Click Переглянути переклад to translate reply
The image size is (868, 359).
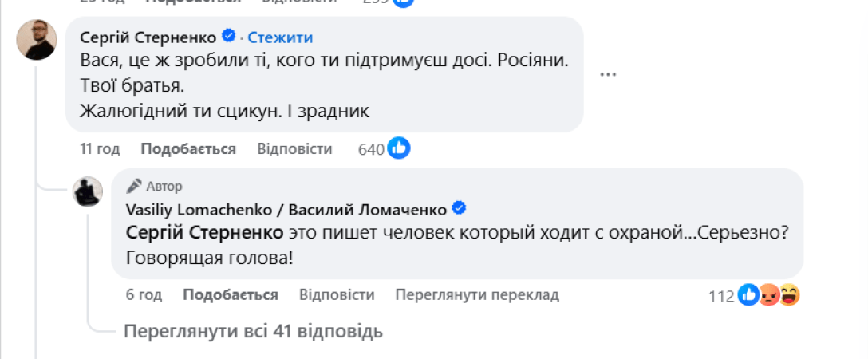pos(477,294)
